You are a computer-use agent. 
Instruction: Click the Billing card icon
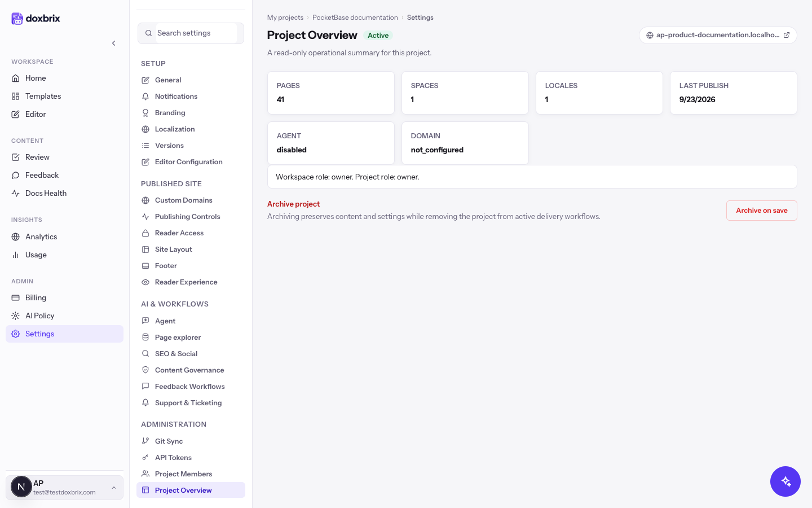16,297
